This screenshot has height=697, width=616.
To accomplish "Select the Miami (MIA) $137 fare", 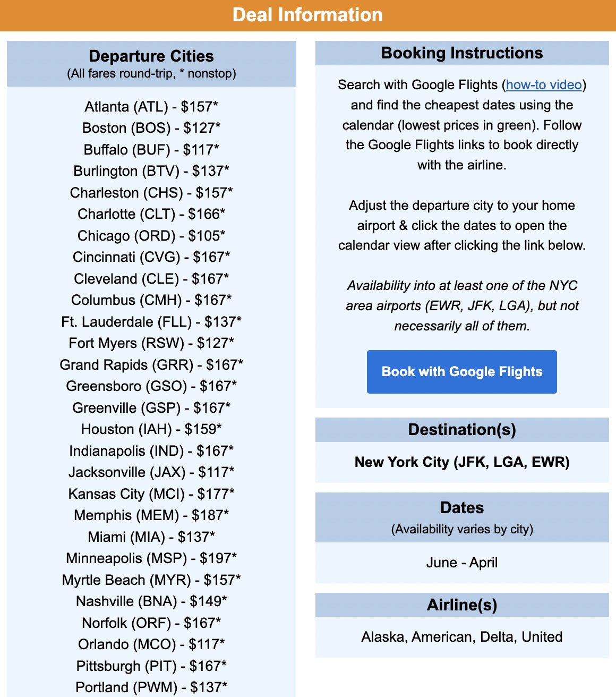I will (151, 537).
